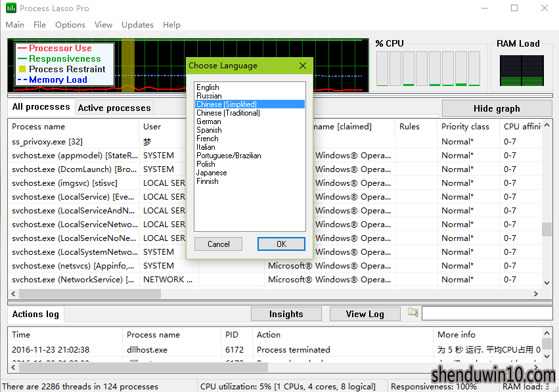The image size is (559, 392).
Task: Click the process list horizontal scrollbar thumb
Action: point(90,294)
